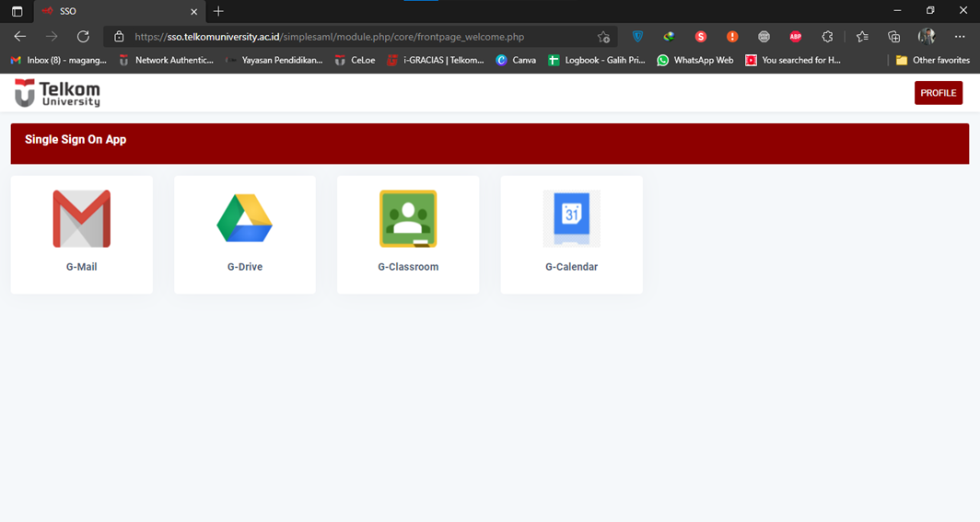Restore down the browser window
Viewport: 980px width, 522px height.
[x=930, y=11]
